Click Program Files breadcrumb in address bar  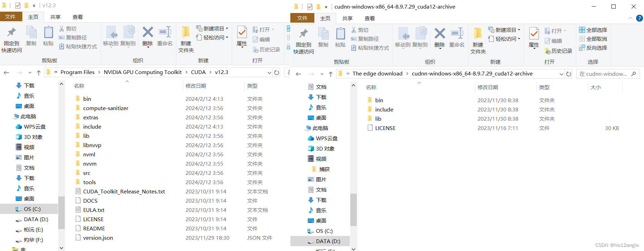(77, 72)
